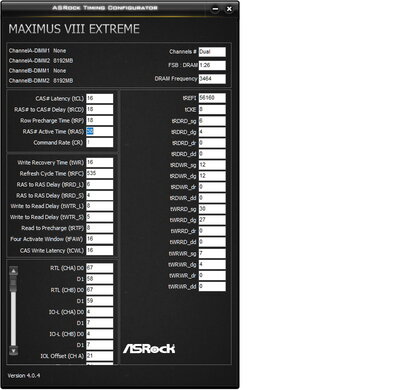Image resolution: width=400 pixels, height=390 pixels.
Task: Select the Channels # field showing Dual
Action: [x=212, y=52]
